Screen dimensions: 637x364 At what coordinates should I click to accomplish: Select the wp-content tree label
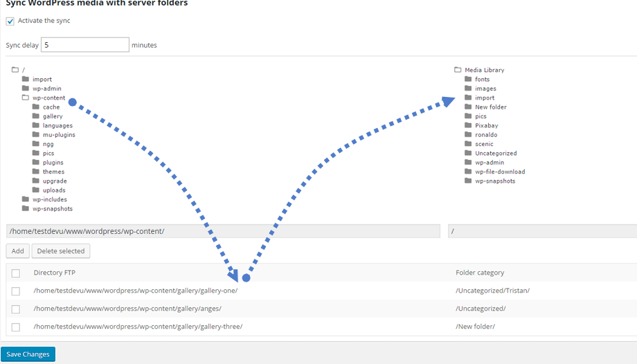[48, 98]
